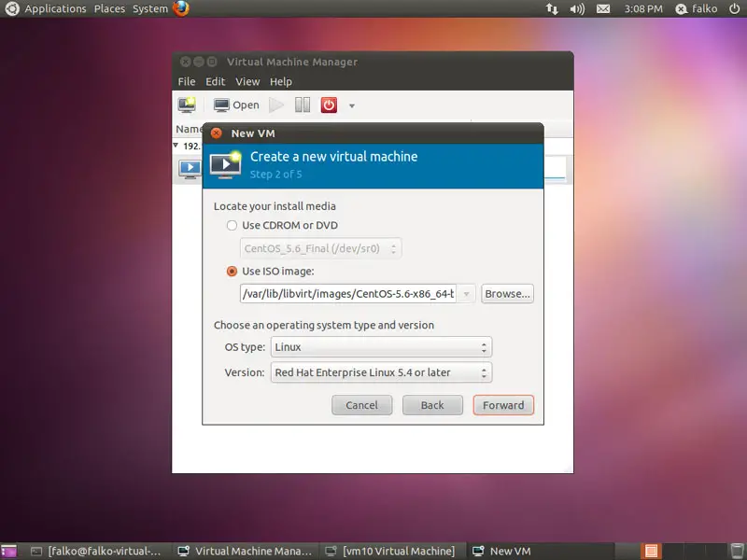Open the Edit menu in Virtual Machine Manager
This screenshot has height=560, width=747.
point(216,81)
